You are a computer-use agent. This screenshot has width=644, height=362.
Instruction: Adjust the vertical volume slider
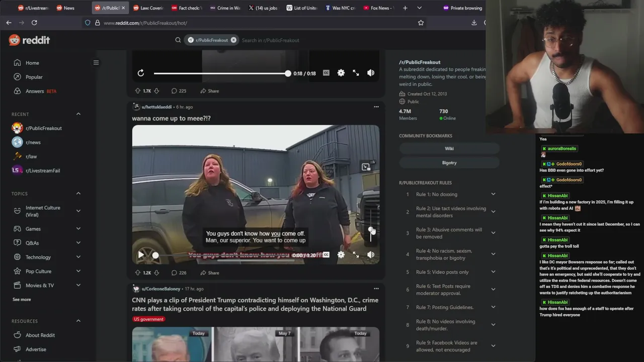click(371, 225)
